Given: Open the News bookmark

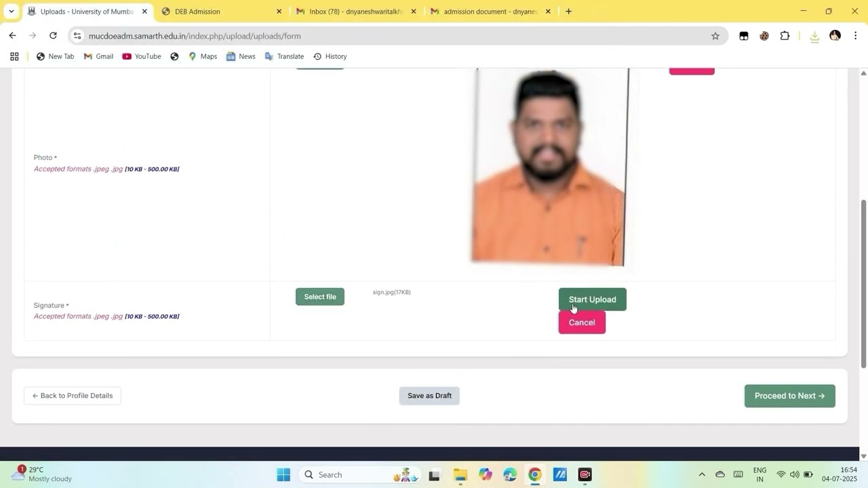Looking at the screenshot, I should tap(241, 56).
